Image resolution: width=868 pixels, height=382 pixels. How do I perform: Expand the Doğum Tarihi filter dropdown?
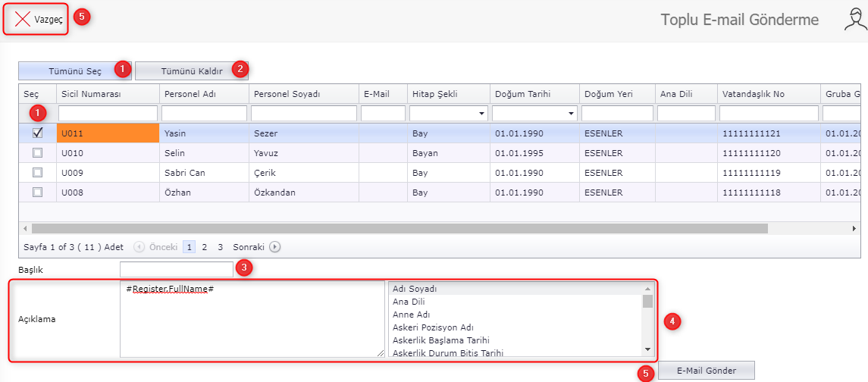tap(570, 114)
